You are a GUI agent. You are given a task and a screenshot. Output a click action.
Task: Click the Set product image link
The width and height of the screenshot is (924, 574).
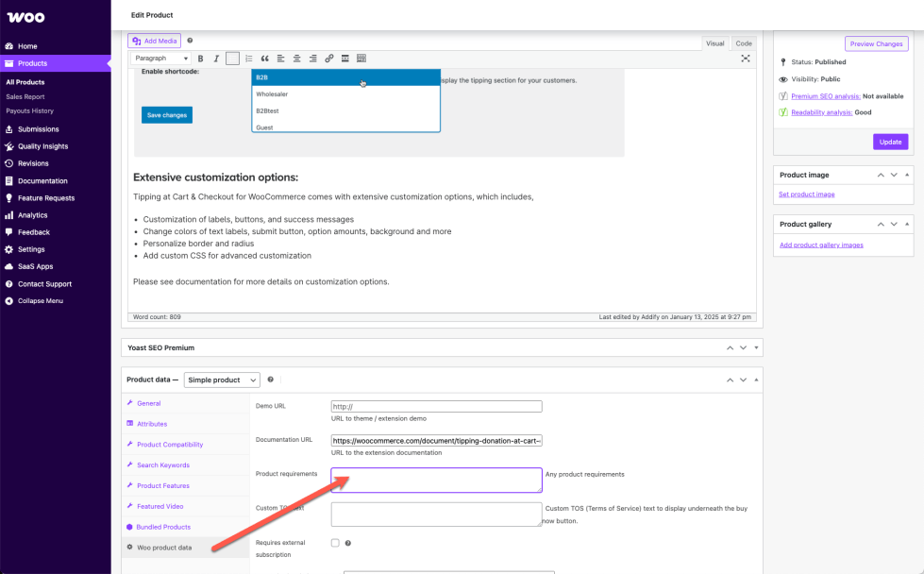click(x=806, y=194)
